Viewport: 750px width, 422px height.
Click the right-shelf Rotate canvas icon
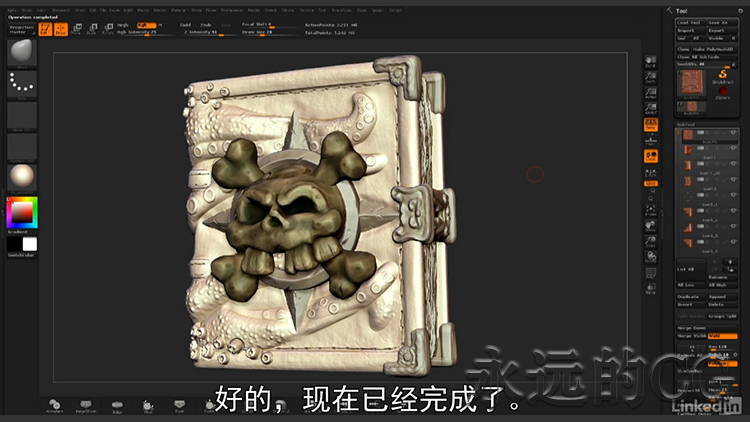[651, 257]
